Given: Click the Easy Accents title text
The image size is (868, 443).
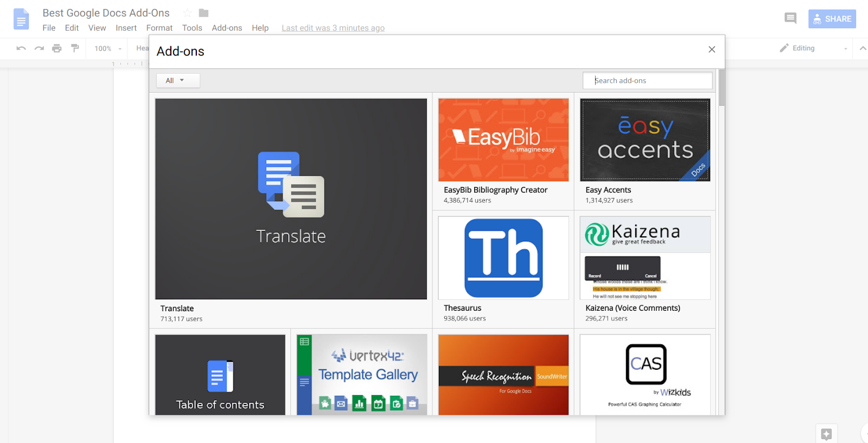Looking at the screenshot, I should pyautogui.click(x=608, y=190).
